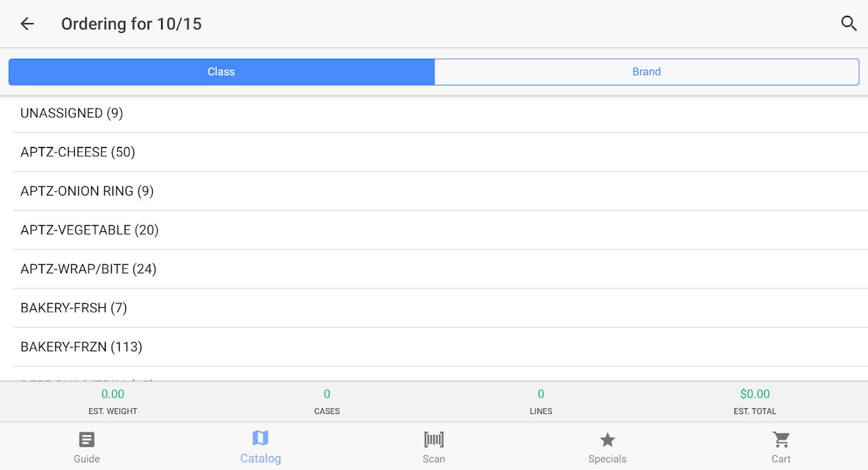Screen dimensions: 868x470
Task: Open APTZ-WRAP/BITE (24) category
Action: (x=88, y=269)
